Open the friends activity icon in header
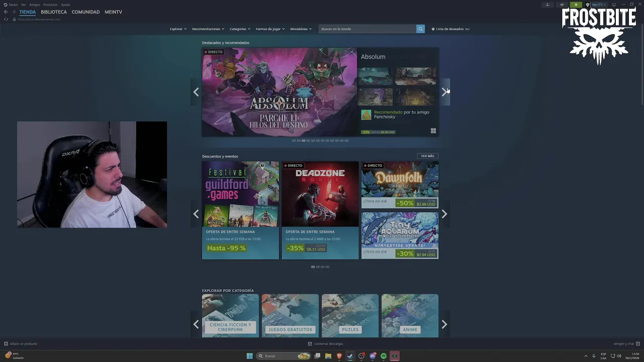Viewport: 644px width, 362px height. [547, 5]
